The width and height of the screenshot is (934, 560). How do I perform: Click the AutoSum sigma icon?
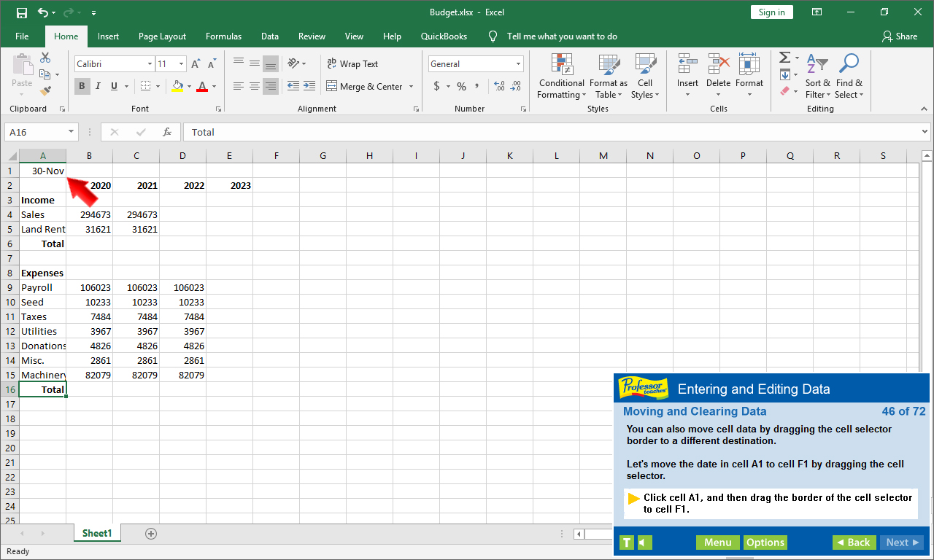coord(784,58)
